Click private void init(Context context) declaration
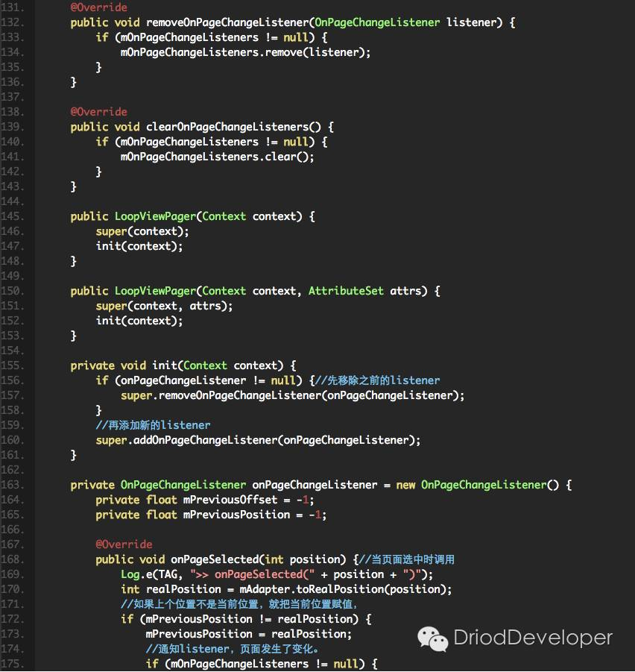Screen dimensions: 635x672 click(x=183, y=365)
